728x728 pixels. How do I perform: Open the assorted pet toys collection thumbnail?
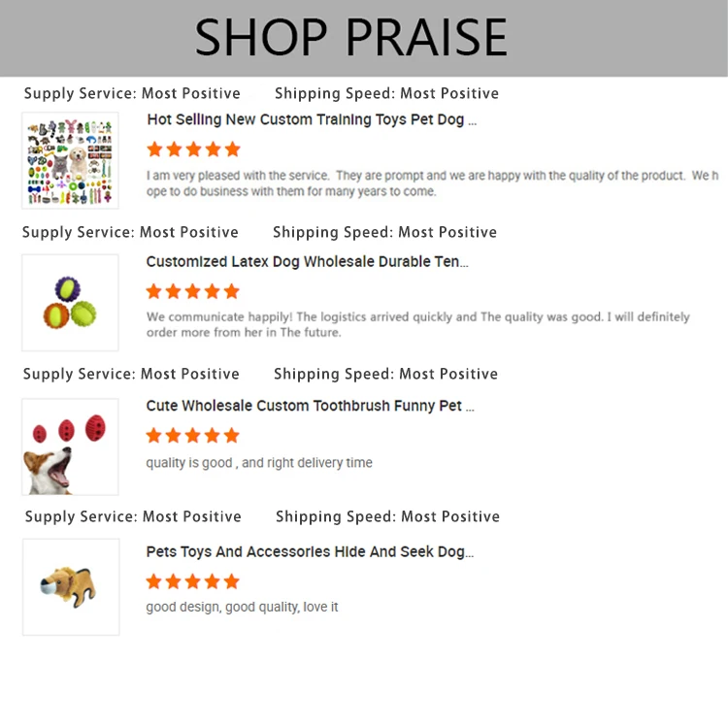click(70, 160)
